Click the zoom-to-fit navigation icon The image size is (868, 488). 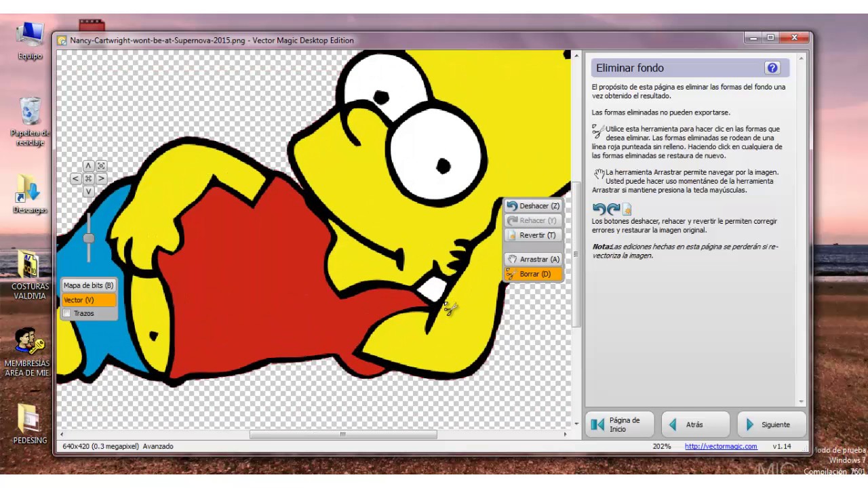tap(101, 166)
